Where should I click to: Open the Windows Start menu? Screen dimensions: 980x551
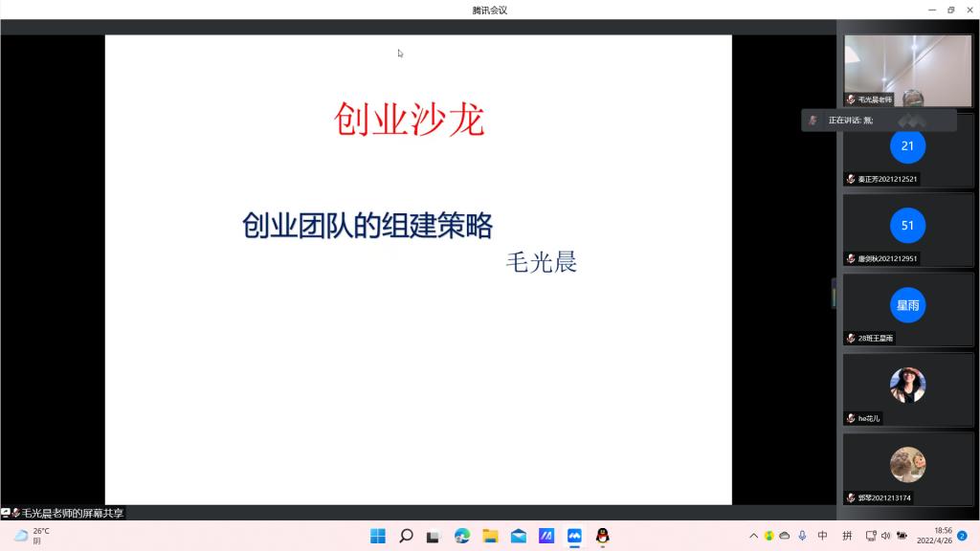[x=378, y=536]
